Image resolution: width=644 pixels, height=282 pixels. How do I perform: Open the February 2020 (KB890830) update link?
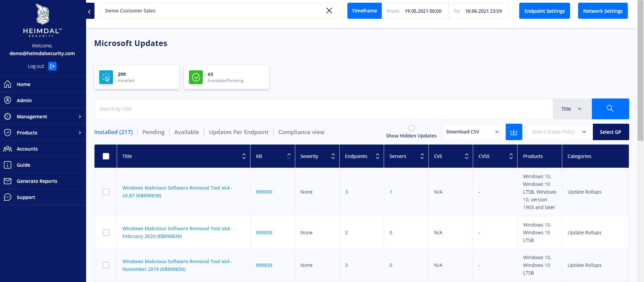point(178,232)
